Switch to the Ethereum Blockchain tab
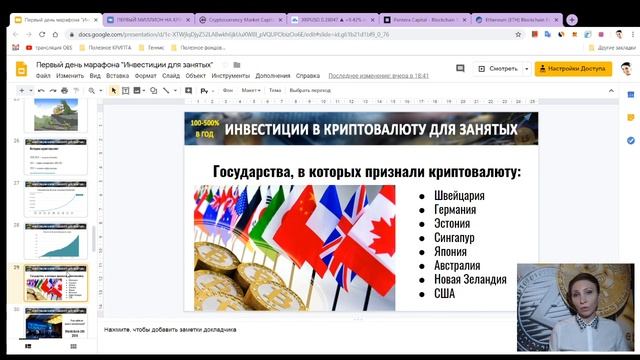This screenshot has height=360, width=640. [517, 20]
